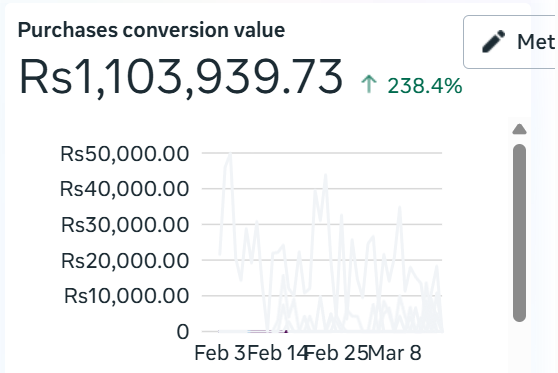The image size is (558, 373).
Task: Click the Rs50,000.00 axis label
Action: click(x=125, y=154)
